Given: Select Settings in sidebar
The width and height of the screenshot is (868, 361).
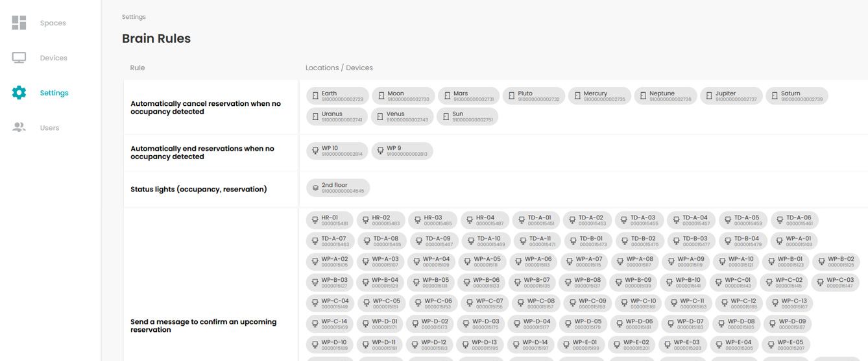Looking at the screenshot, I should point(54,93).
